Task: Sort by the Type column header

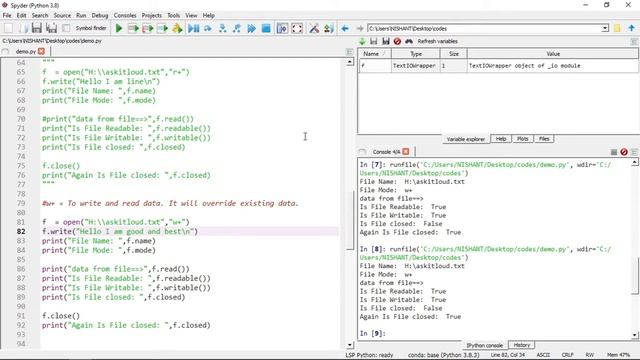Action: 416,54
